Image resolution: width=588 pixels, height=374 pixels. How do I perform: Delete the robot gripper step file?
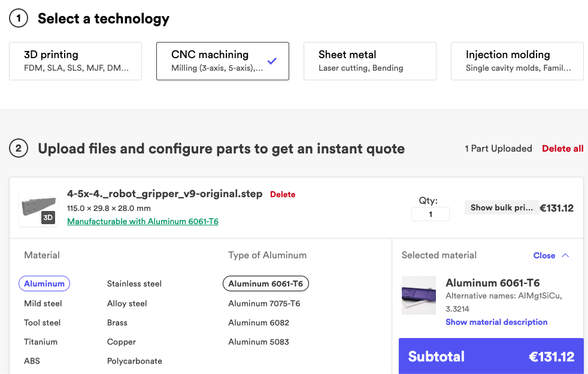pos(283,195)
